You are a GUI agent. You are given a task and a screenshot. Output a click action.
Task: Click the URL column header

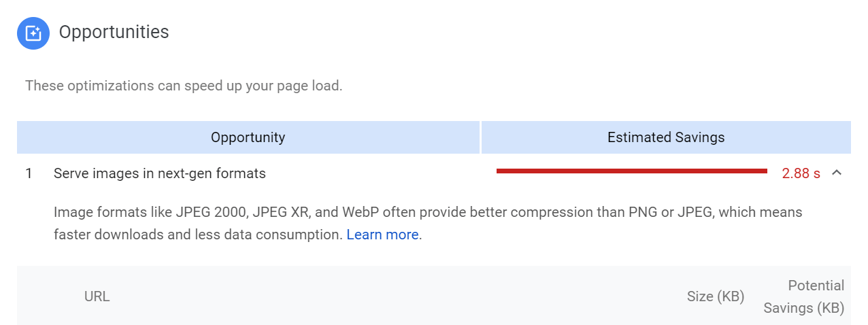point(97,296)
